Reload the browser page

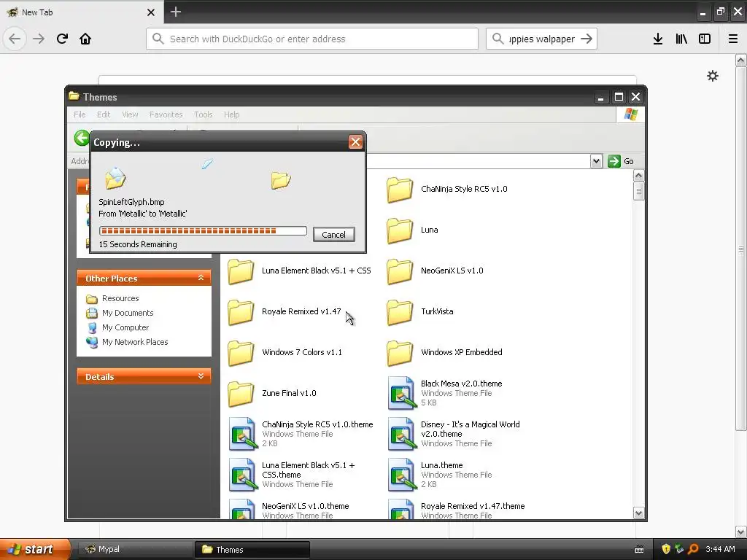point(62,39)
